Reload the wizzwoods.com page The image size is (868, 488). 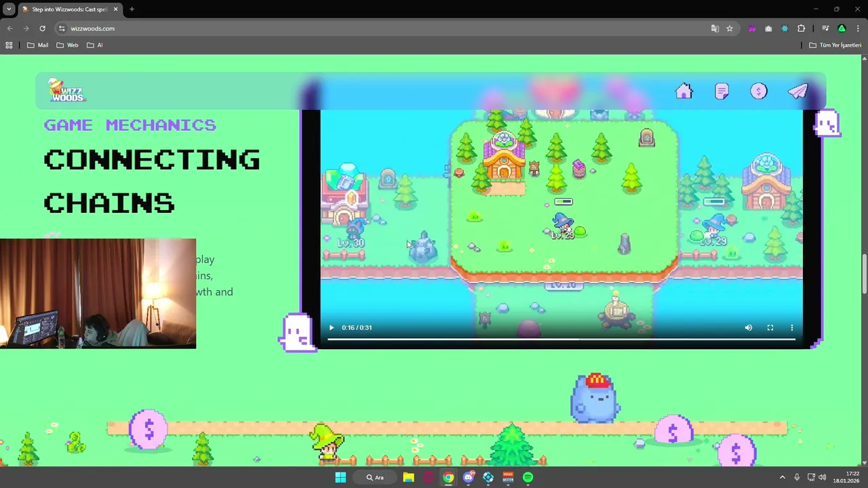(x=42, y=28)
